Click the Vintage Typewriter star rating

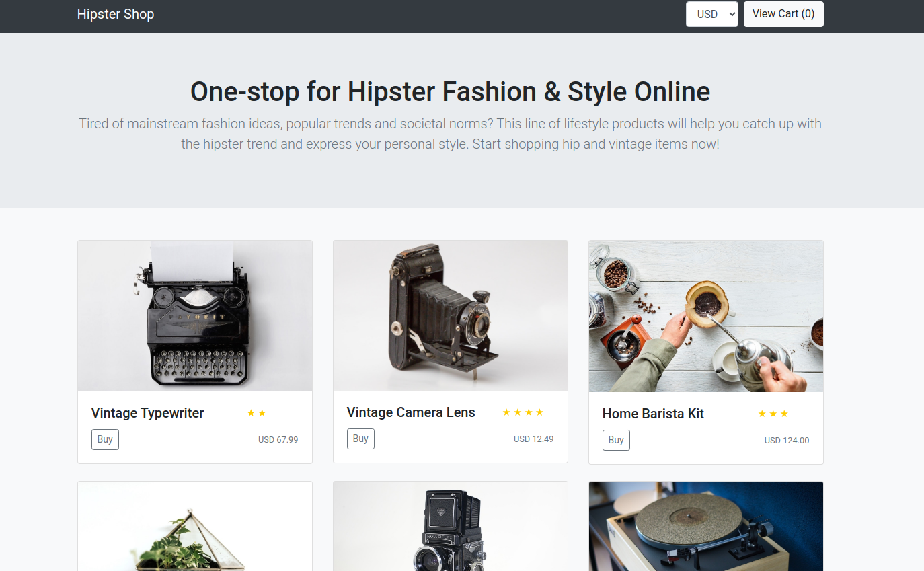257,413
